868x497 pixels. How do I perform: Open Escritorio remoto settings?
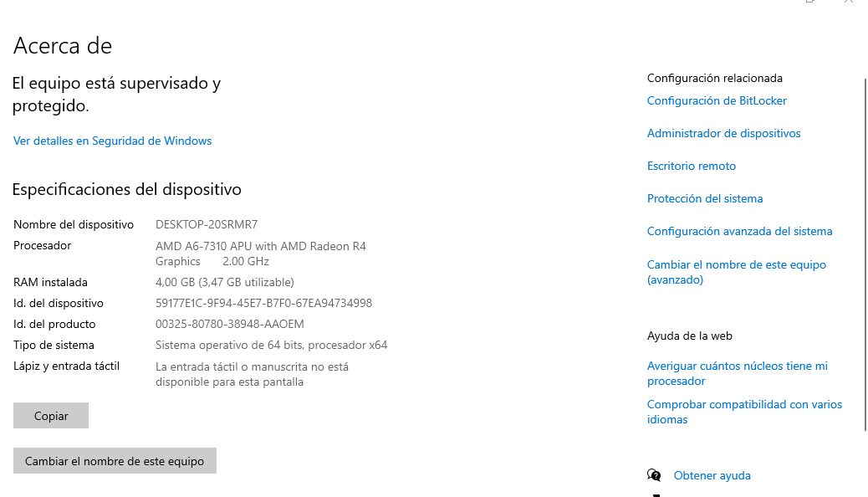click(692, 166)
